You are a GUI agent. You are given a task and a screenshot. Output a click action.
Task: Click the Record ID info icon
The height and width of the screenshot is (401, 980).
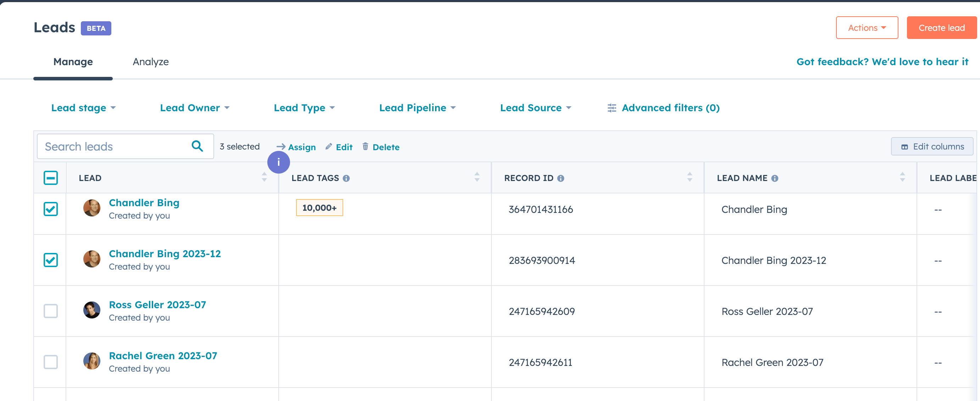pos(561,178)
